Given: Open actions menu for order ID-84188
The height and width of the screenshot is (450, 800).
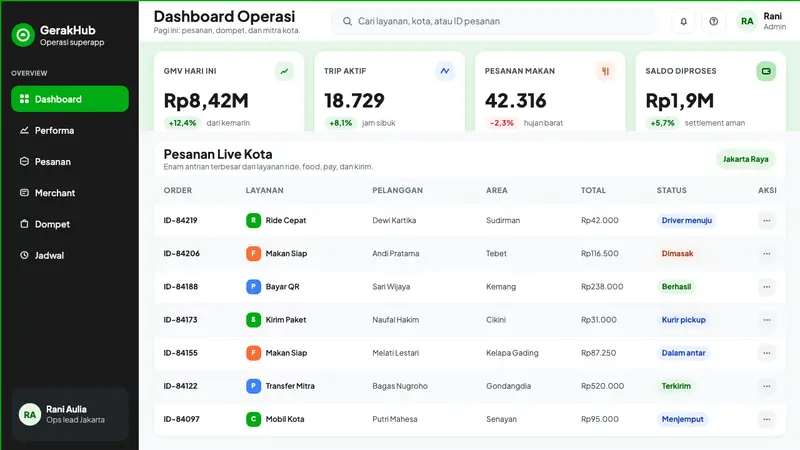Looking at the screenshot, I should (x=766, y=287).
